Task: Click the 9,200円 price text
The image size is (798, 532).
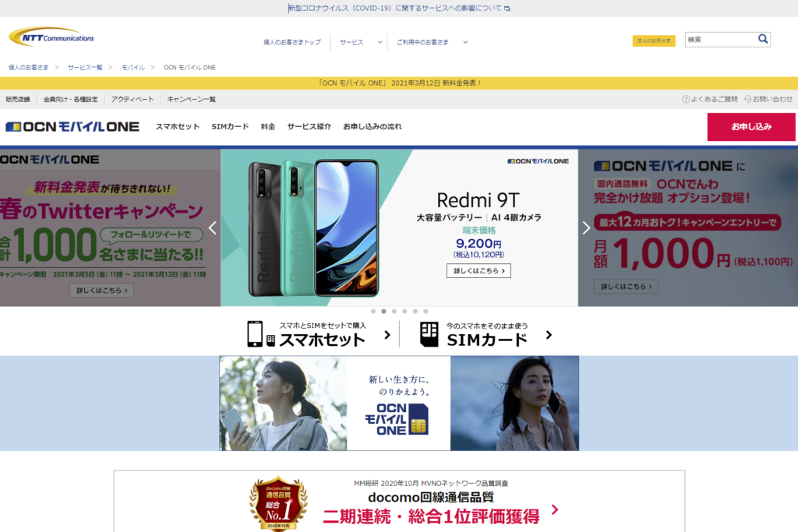Action: (478, 244)
